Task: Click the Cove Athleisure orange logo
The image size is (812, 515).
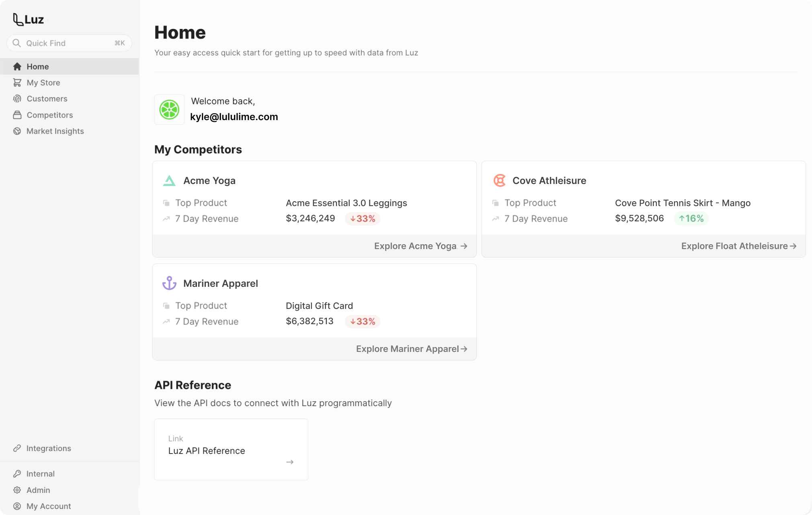Action: coord(499,181)
